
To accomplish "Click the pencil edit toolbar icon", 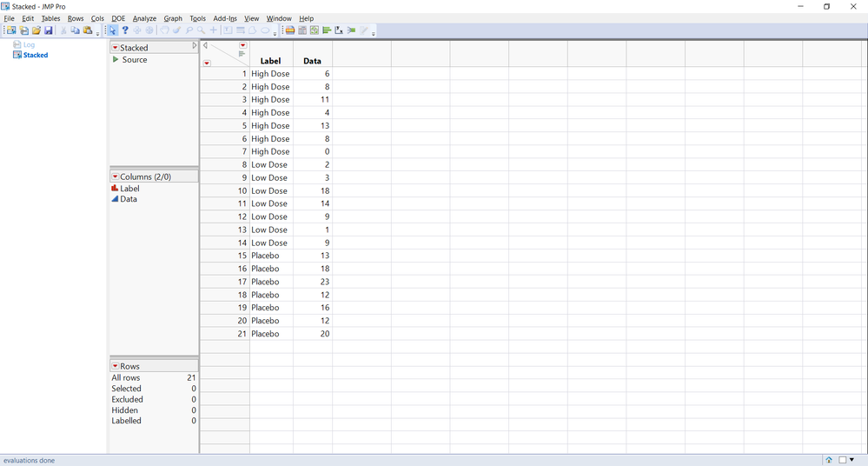I will [x=364, y=30].
